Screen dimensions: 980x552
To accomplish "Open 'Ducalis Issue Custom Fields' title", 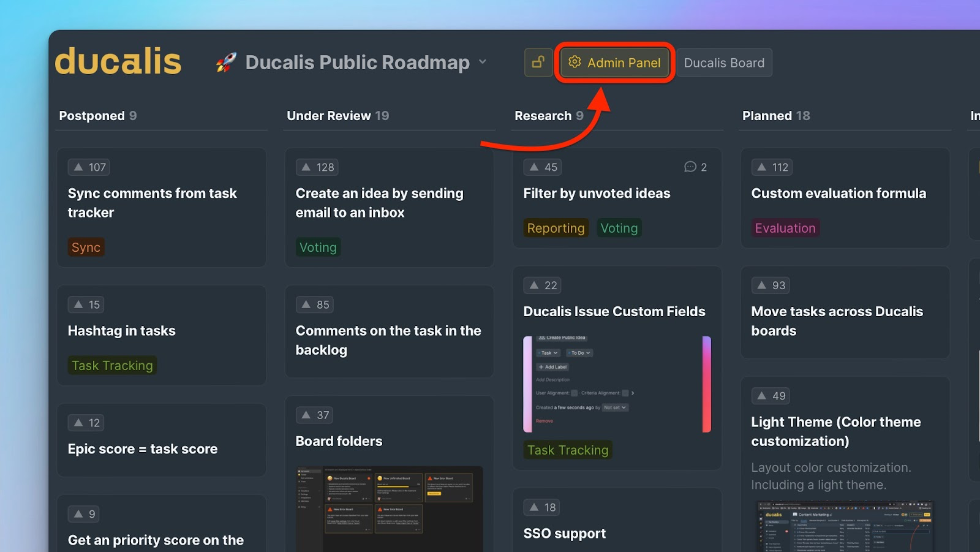I will (x=614, y=311).
